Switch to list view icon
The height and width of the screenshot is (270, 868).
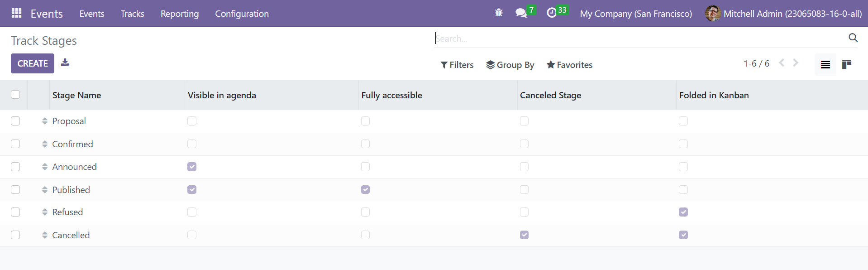coord(825,64)
